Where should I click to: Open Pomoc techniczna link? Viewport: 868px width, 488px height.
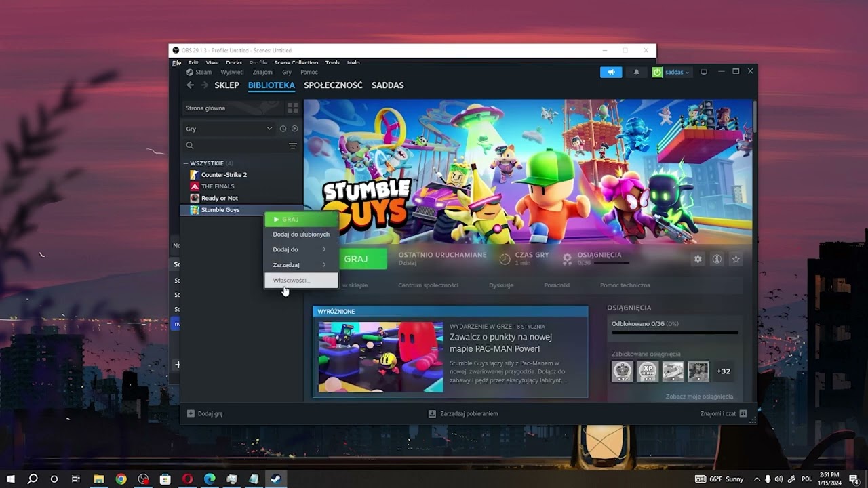(x=625, y=285)
